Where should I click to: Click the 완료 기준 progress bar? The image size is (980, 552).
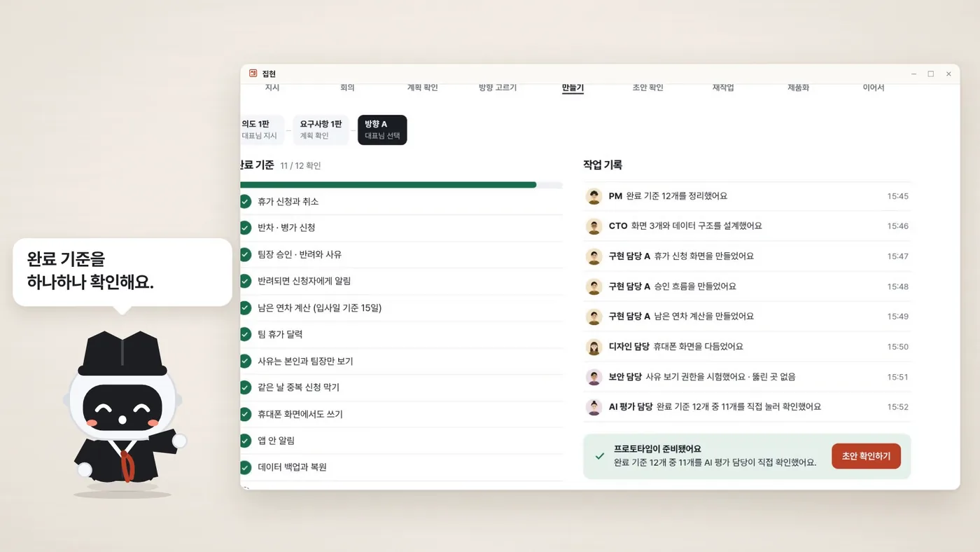401,185
